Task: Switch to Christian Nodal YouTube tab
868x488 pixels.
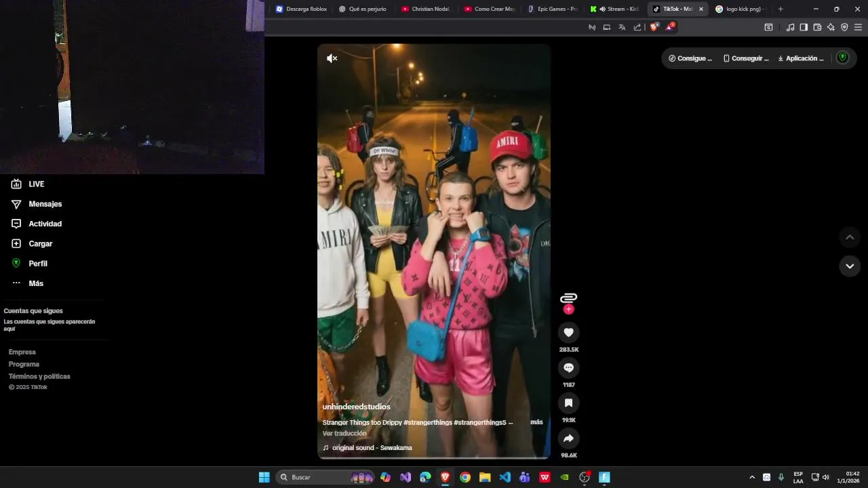Action: (426, 9)
